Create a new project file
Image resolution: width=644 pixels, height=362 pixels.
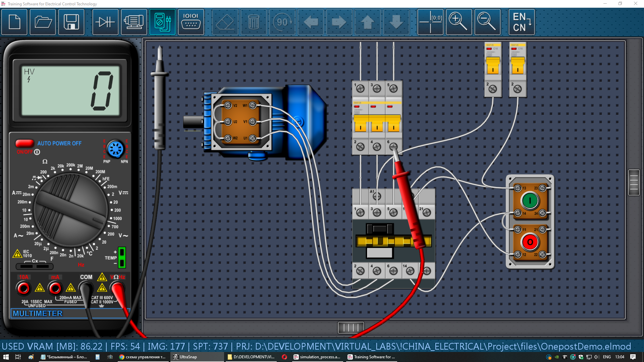14,22
